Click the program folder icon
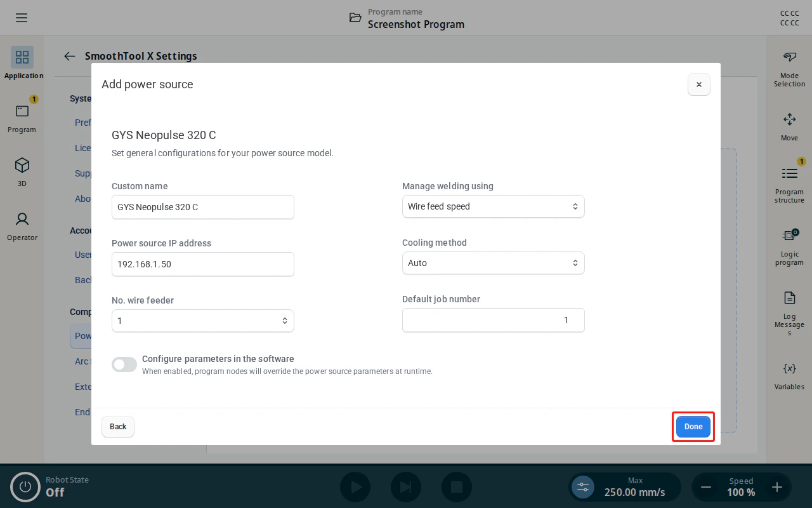This screenshot has width=812, height=508. click(355, 17)
